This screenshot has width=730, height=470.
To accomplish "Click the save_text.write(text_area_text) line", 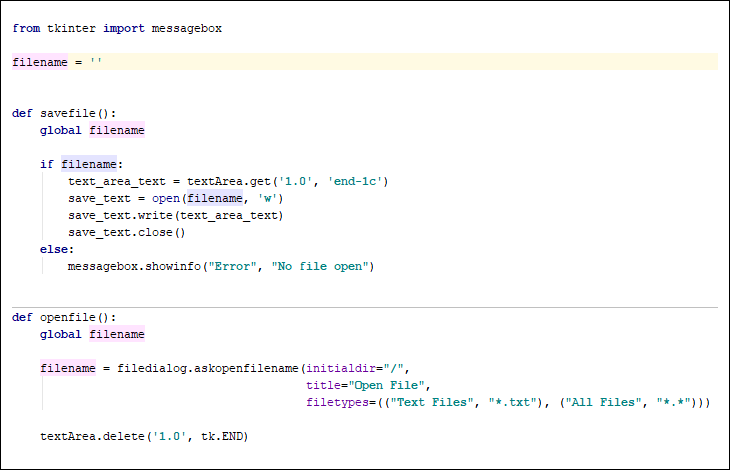I will 176,215.
